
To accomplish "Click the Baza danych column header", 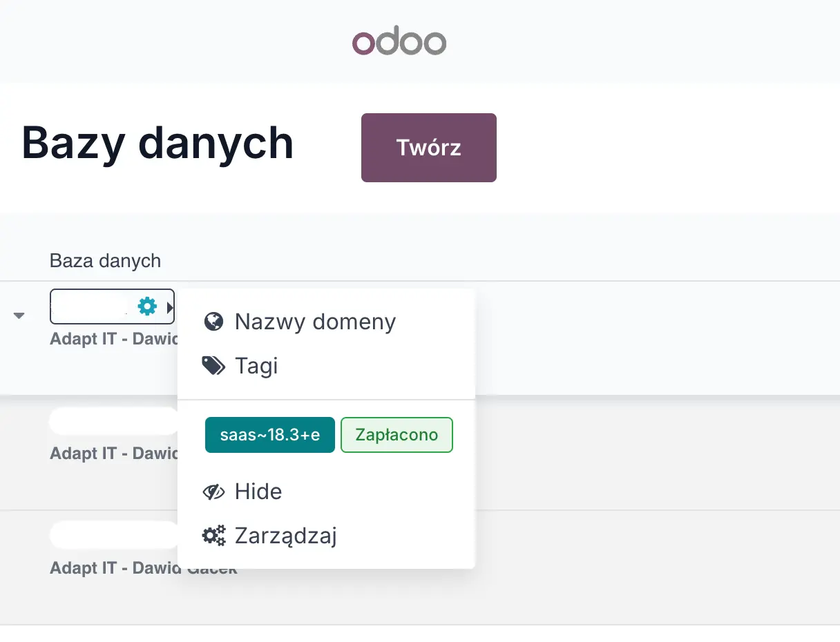I will [105, 261].
